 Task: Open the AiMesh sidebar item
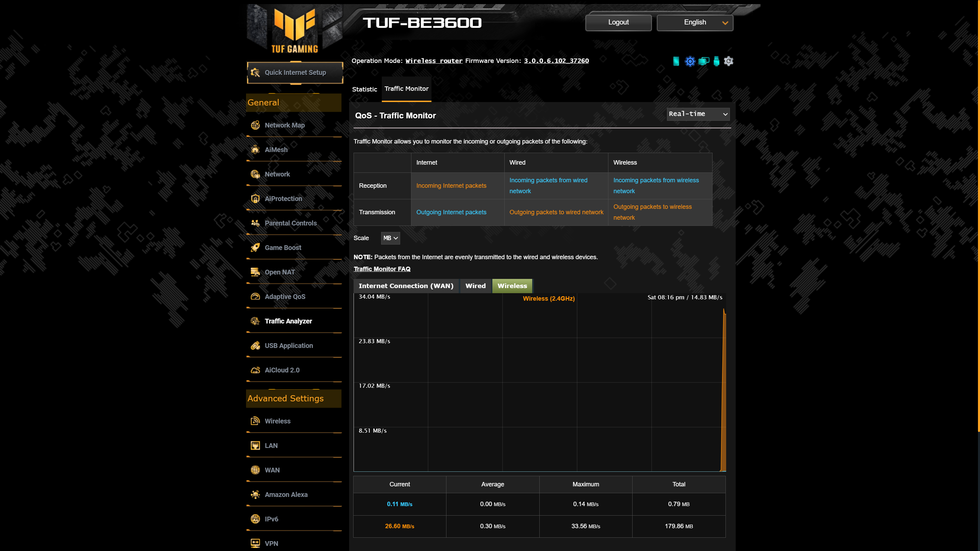(x=276, y=149)
